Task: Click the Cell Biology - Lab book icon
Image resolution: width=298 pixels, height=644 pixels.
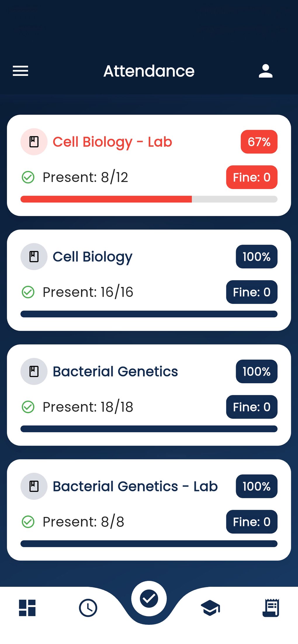Action: tap(34, 142)
